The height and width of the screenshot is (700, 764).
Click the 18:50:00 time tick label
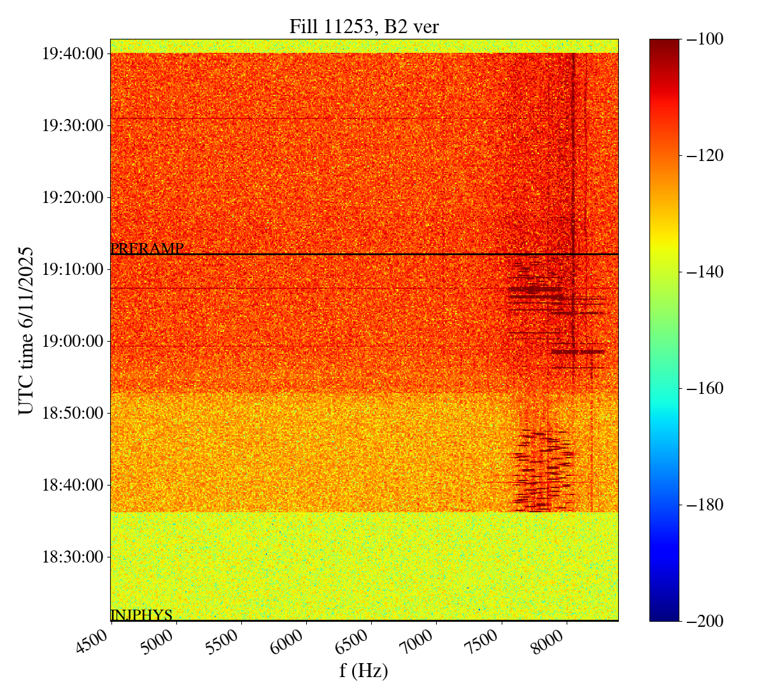tap(73, 413)
